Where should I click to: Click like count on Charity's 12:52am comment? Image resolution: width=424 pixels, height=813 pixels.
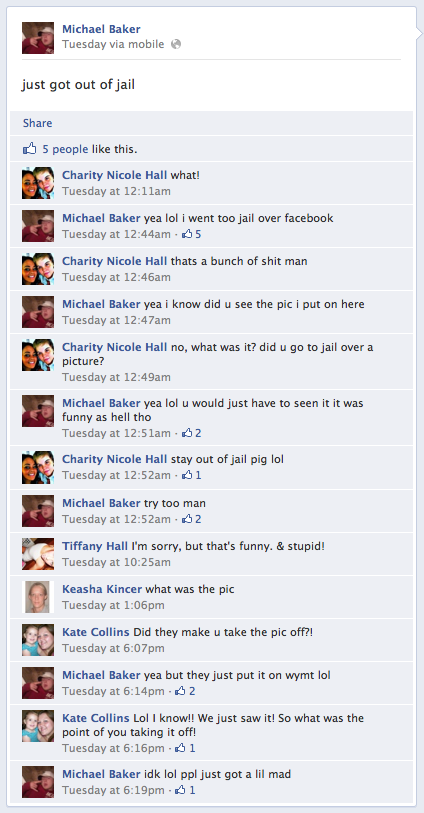(x=191, y=475)
